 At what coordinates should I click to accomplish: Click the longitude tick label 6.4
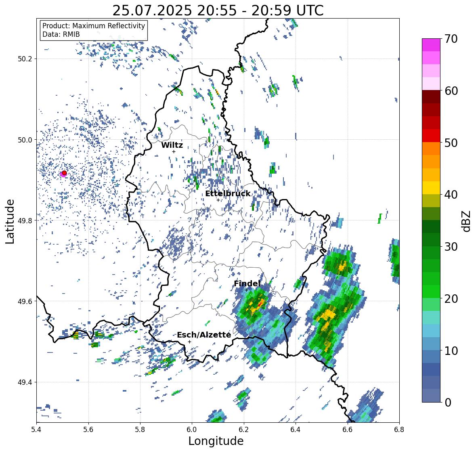pyautogui.click(x=296, y=430)
